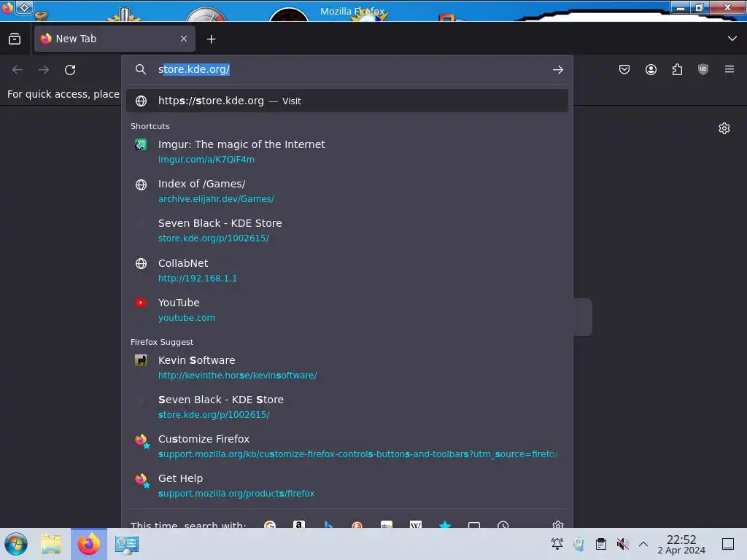Open the Get Help suggestion
747x560 pixels.
coord(347,486)
